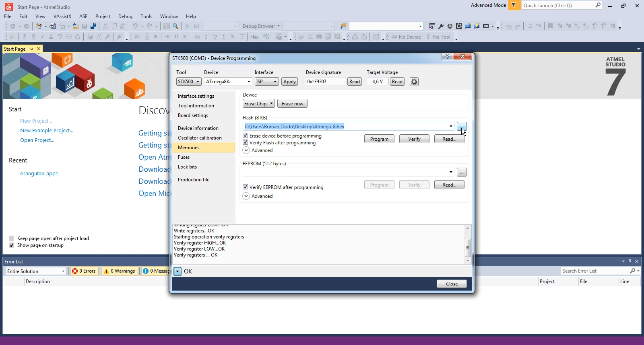The width and height of the screenshot is (644, 345).
Task: Click the Flash Program button
Action: 379,139
